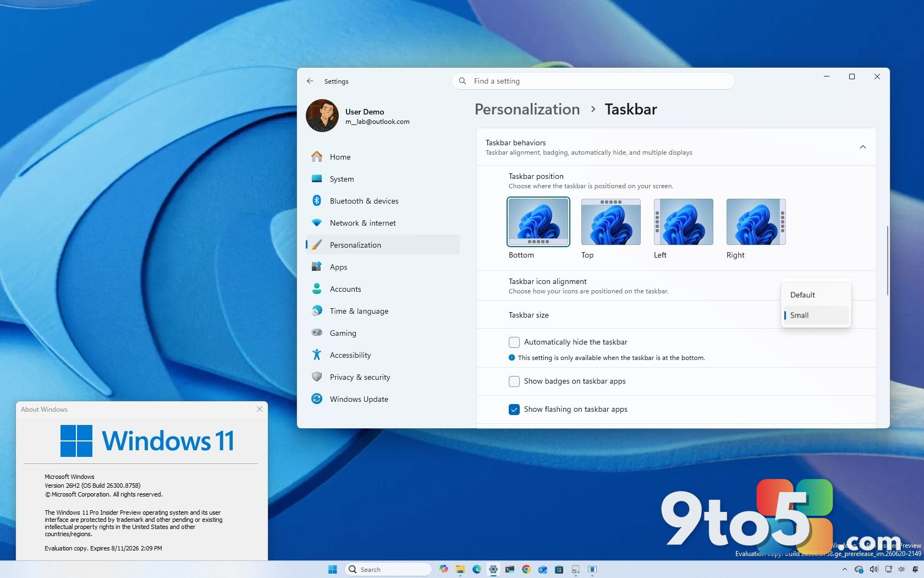This screenshot has height=578, width=924.
Task: Select the Top taskbar position
Action: coord(610,222)
